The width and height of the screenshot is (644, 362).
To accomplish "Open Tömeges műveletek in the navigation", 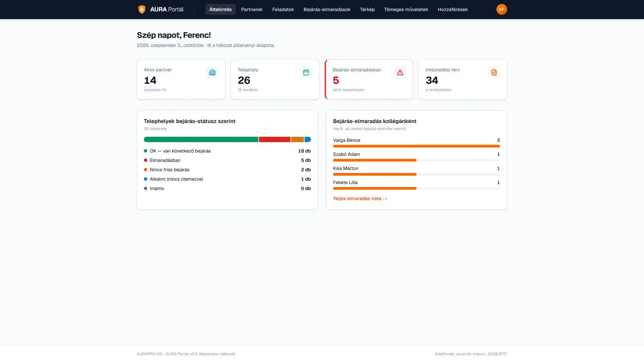I will (406, 9).
